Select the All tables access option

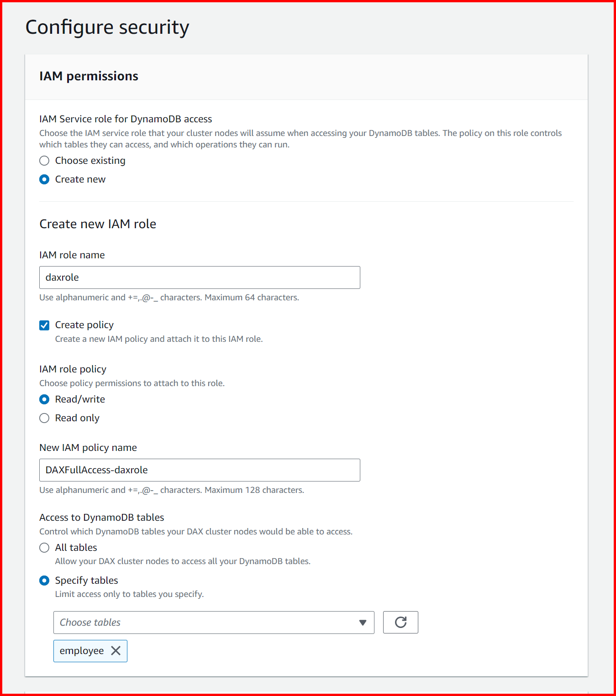click(44, 548)
